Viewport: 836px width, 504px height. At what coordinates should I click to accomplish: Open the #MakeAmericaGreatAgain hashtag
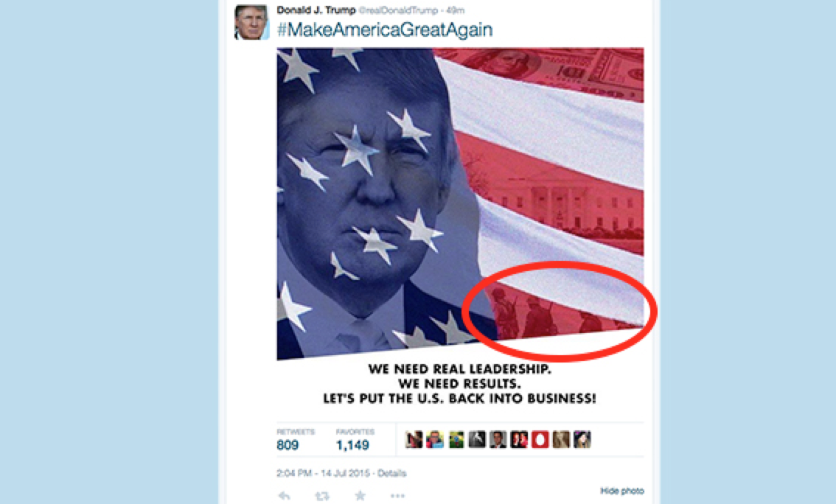[384, 29]
